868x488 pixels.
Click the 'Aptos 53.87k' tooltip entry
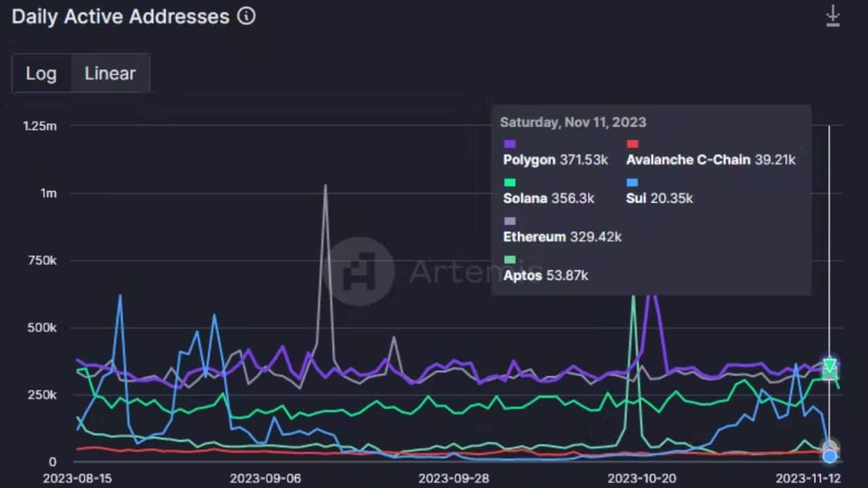tap(545, 276)
